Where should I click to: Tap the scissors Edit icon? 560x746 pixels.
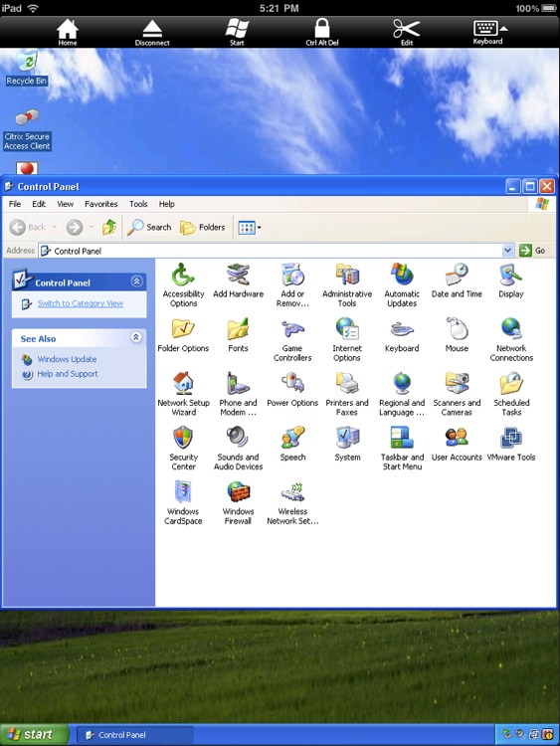(406, 33)
